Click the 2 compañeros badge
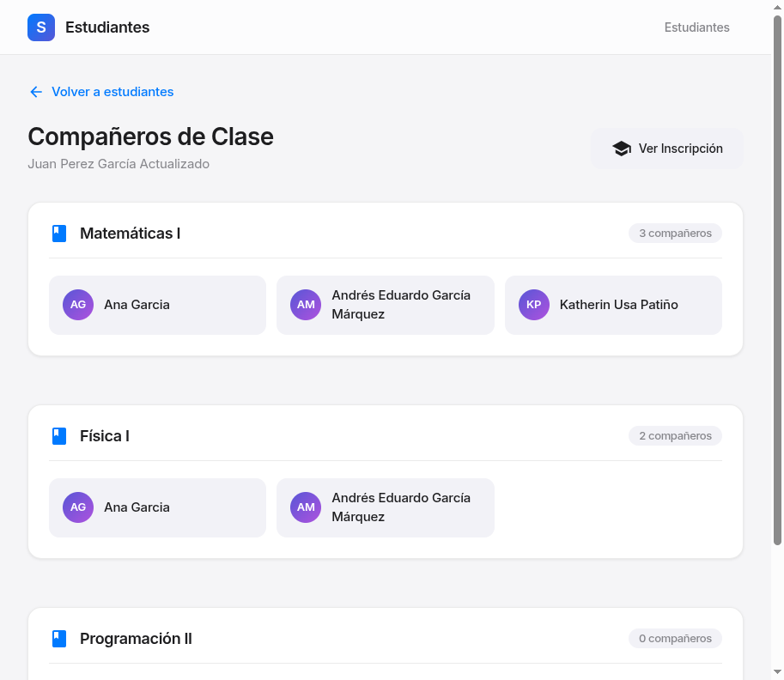This screenshot has width=784, height=680. pos(675,436)
